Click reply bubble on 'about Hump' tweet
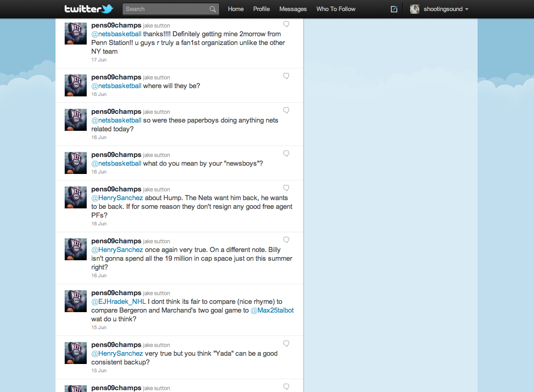This screenshot has height=392, width=534. pos(286,188)
